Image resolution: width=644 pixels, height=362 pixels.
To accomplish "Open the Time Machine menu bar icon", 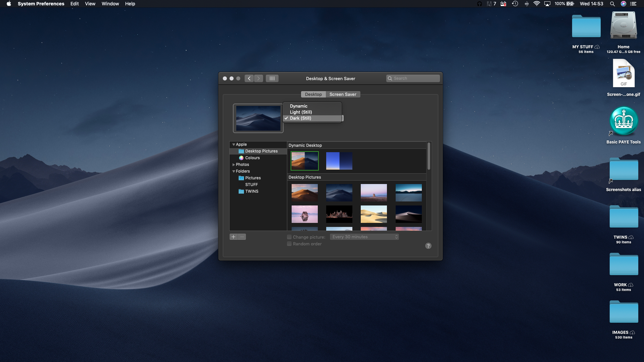I will 515,4.
